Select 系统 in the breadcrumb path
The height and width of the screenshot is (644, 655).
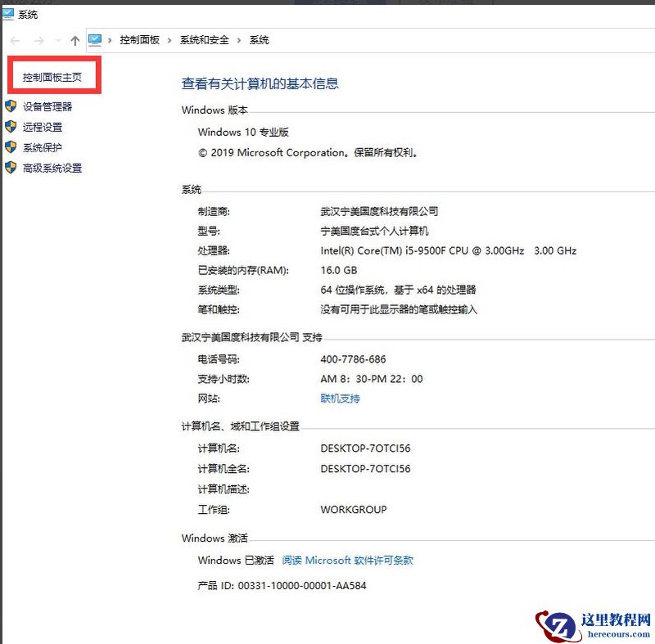pos(259,39)
